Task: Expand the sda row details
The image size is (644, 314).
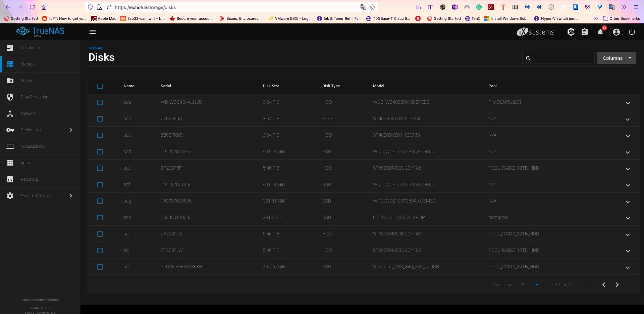Action: tap(628, 103)
